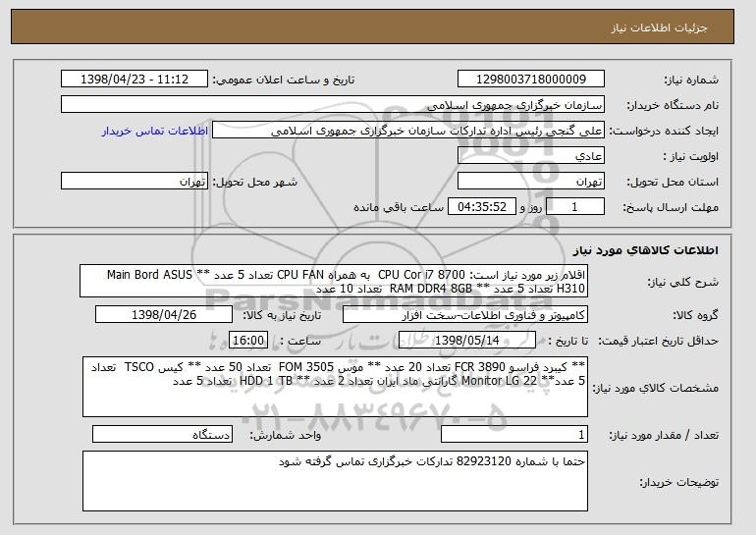
Task: Click the unit of measure field دستگاه
Action: point(162,435)
